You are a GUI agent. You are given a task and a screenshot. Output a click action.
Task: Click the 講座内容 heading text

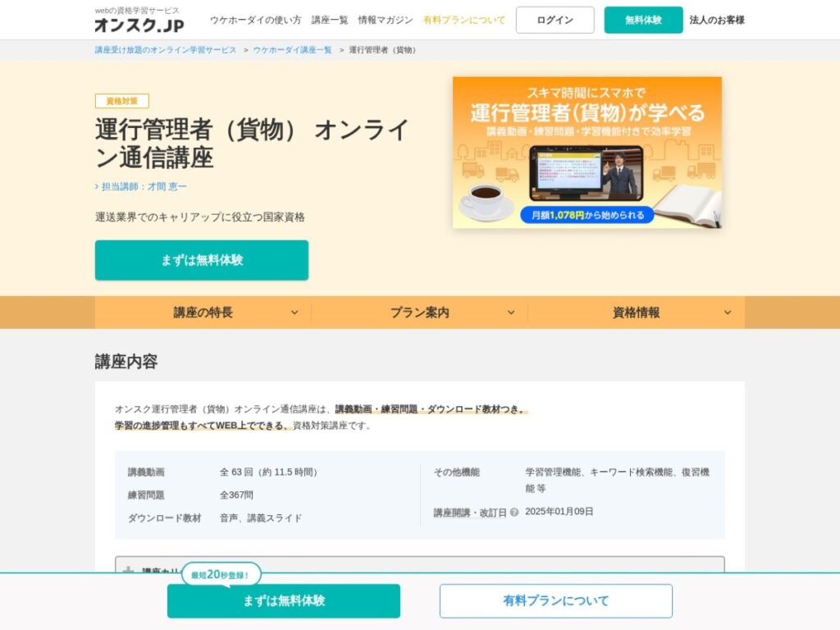[x=126, y=362]
